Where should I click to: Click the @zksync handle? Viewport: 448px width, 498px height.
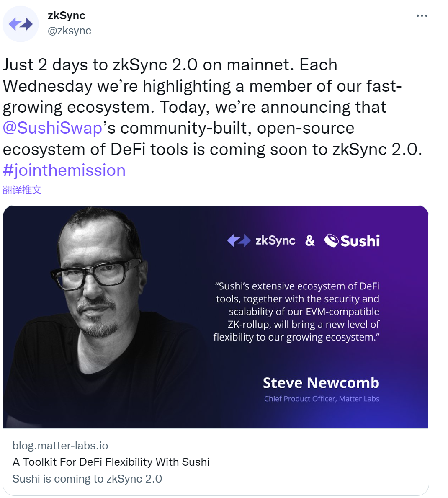point(70,31)
